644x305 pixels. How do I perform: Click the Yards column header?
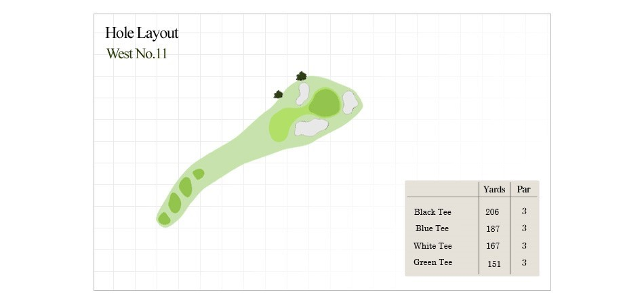494,189
